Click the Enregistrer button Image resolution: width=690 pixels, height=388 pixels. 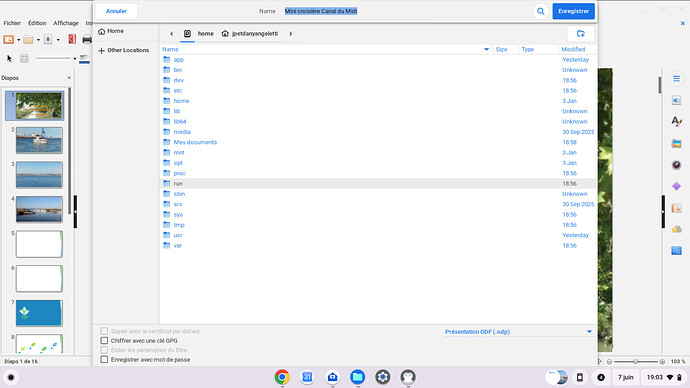[x=573, y=11]
